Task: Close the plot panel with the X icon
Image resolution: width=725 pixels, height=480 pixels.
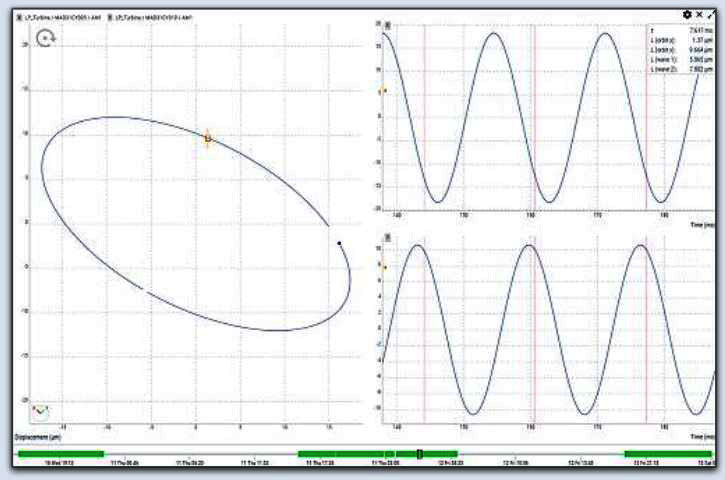Action: pyautogui.click(x=699, y=14)
